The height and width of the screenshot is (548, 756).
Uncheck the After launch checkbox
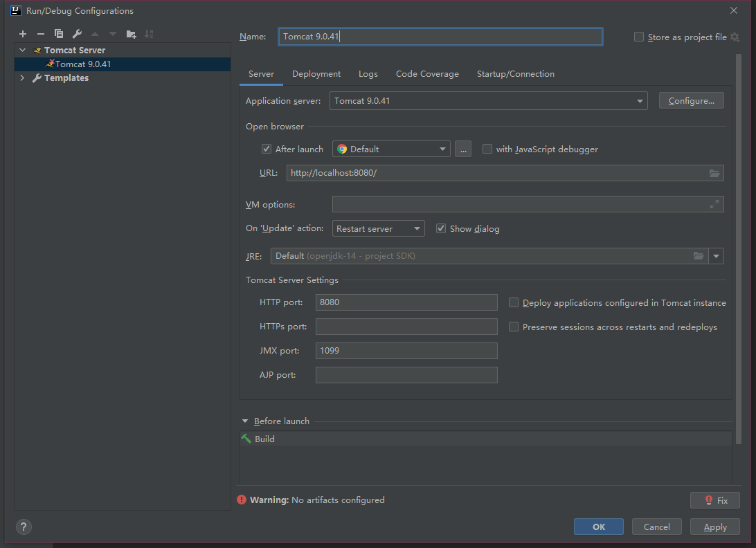pyautogui.click(x=267, y=149)
